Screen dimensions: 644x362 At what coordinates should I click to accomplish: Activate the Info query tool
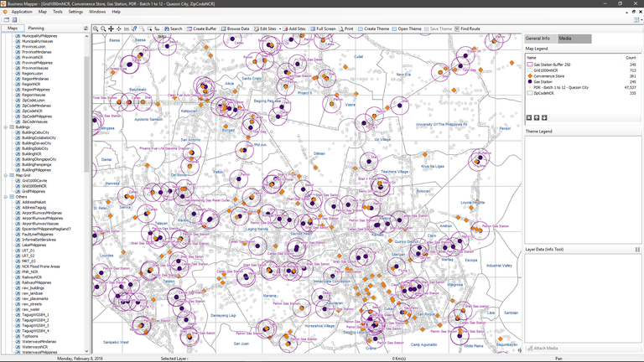(134, 28)
